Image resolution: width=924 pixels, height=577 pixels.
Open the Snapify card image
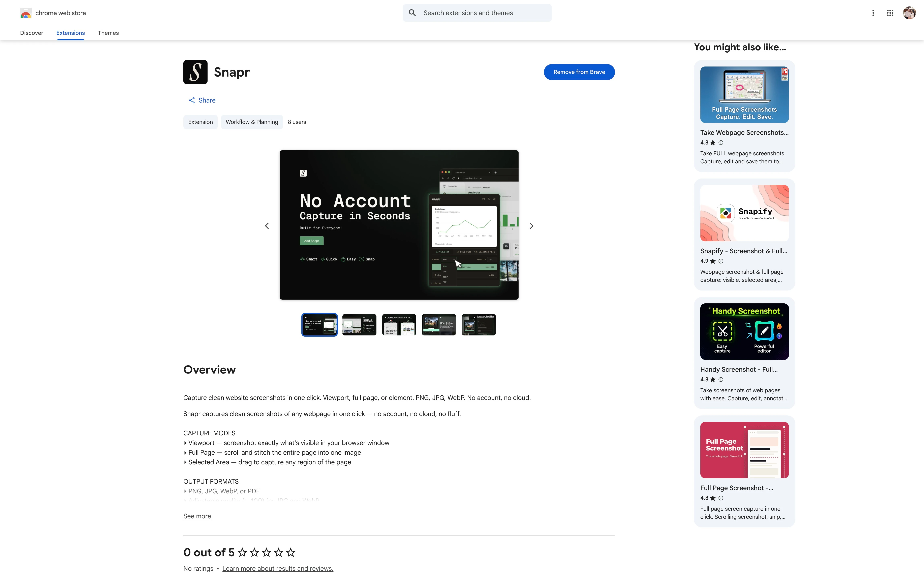coord(744,213)
